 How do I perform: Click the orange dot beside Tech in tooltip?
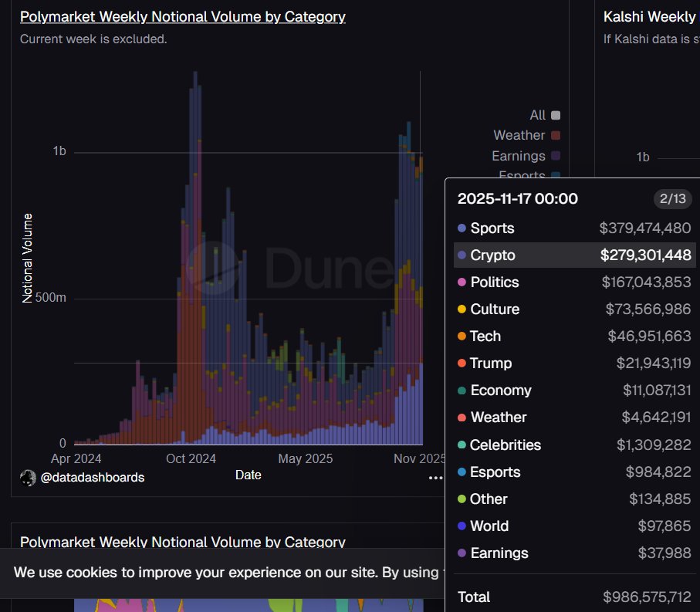point(463,336)
